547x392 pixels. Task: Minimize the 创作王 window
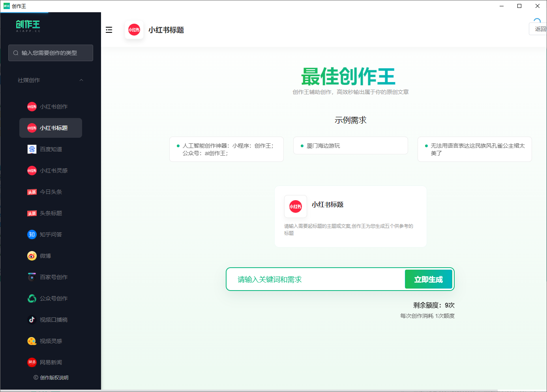point(502,6)
